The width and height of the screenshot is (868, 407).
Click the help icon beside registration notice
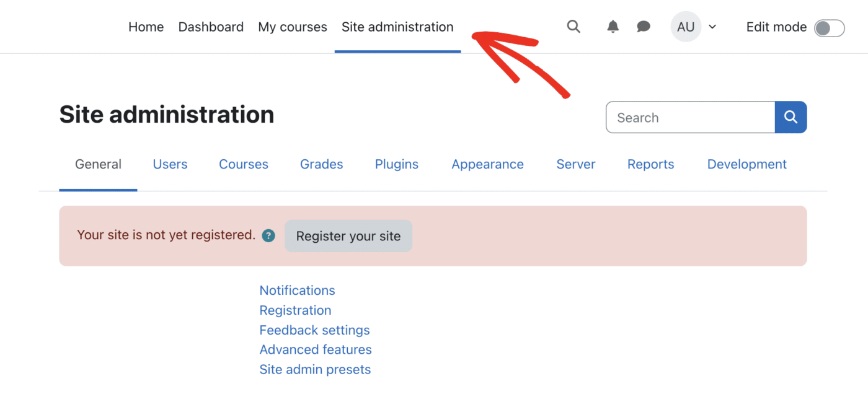(x=268, y=235)
